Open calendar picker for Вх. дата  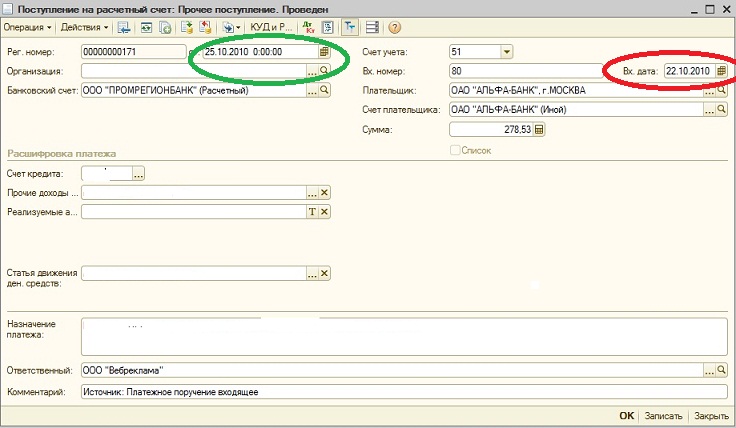(x=721, y=71)
